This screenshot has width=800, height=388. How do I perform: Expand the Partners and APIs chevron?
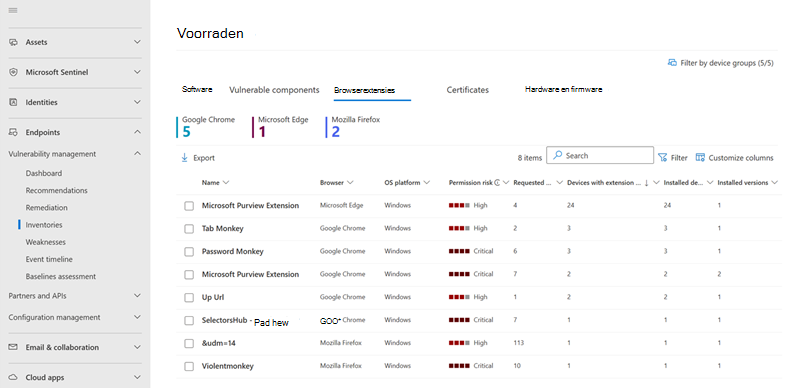137,296
